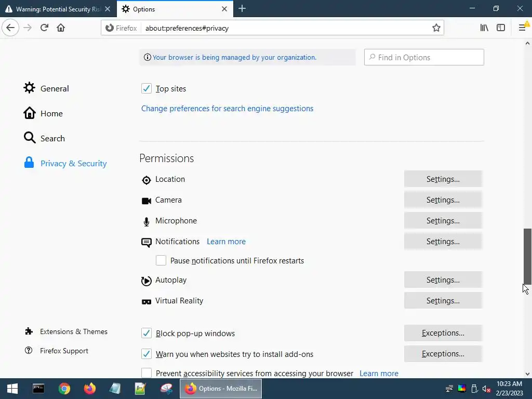Open Learn more link beside Notifications
This screenshot has width=532, height=399.
coord(226,241)
